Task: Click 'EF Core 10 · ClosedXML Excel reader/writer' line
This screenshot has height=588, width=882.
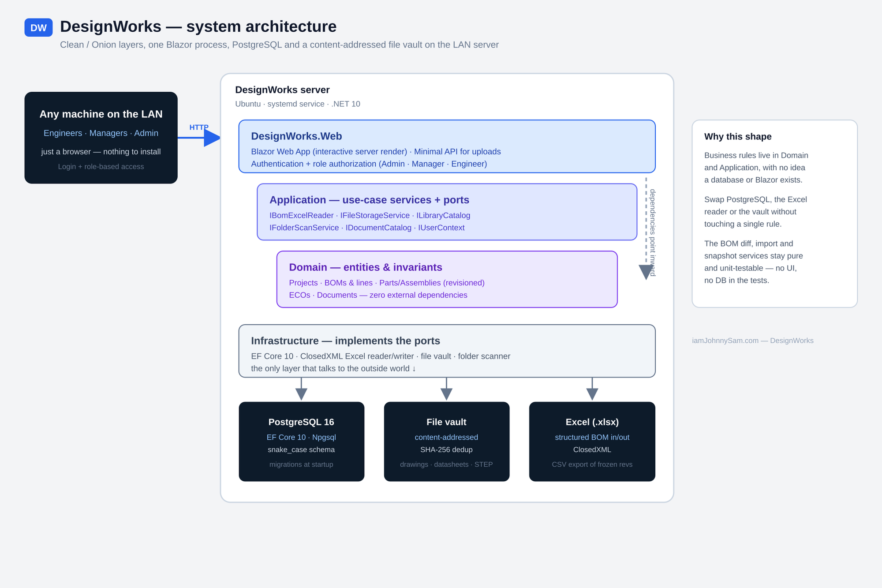Action: click(381, 356)
